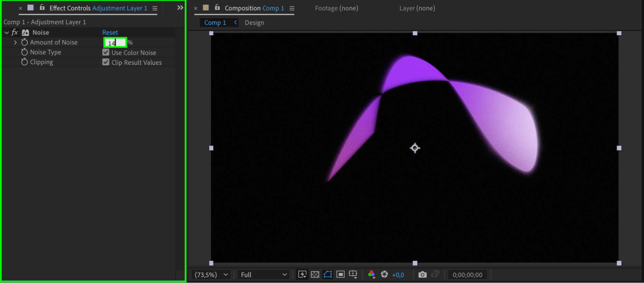Open the magnification ratio dropdown

coord(211,275)
